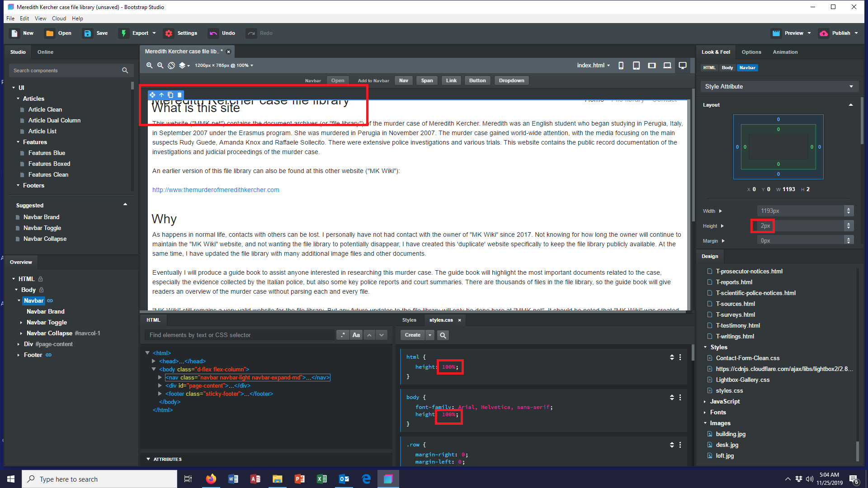Open the File menu
This screenshot has height=488, width=868.
click(10, 19)
